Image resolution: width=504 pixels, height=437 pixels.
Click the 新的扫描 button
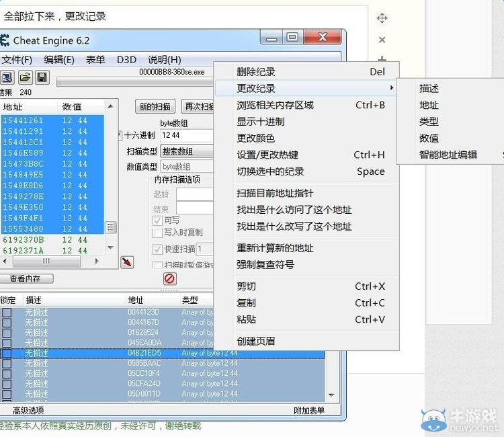155,106
